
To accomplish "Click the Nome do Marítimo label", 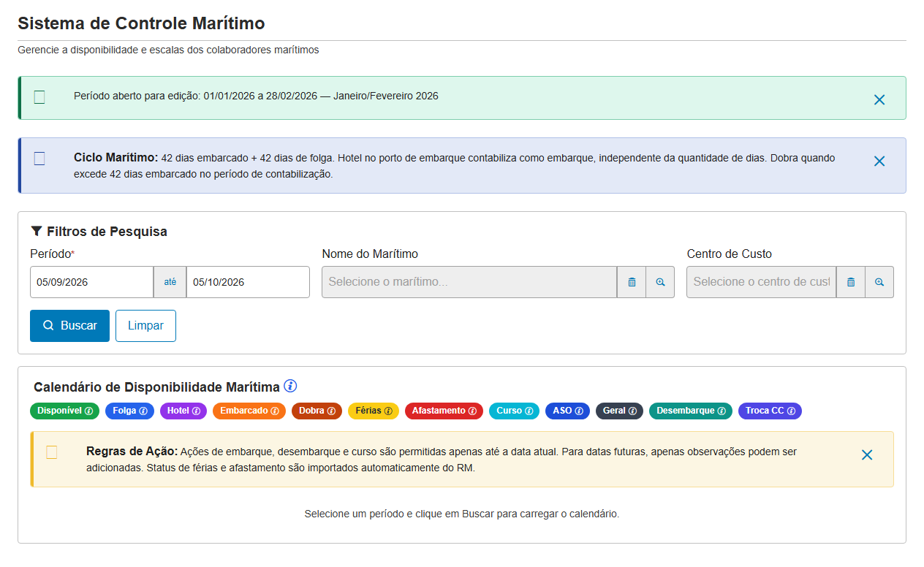I will coord(370,254).
